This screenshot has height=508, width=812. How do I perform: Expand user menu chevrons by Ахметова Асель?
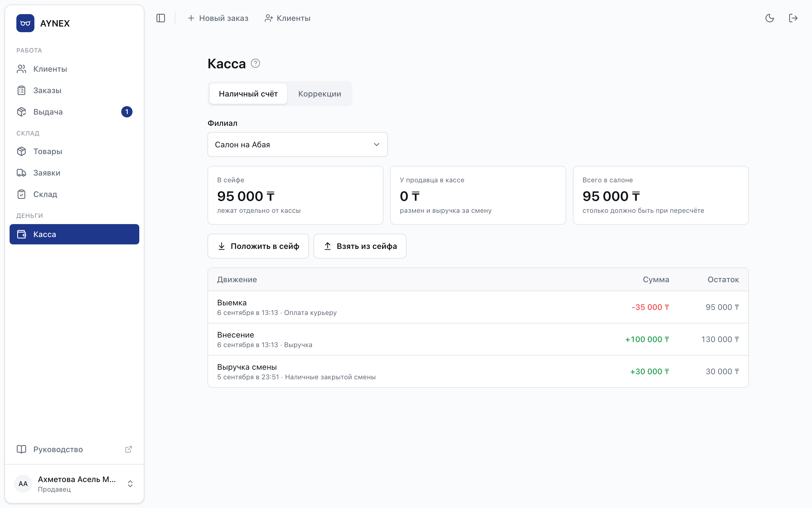pos(130,483)
